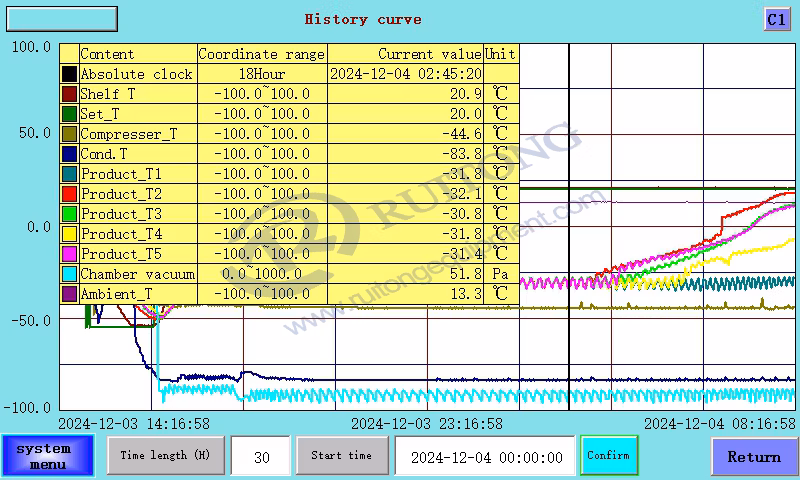The width and height of the screenshot is (800, 480).
Task: Select the Product_T3 row label
Action: (121, 214)
